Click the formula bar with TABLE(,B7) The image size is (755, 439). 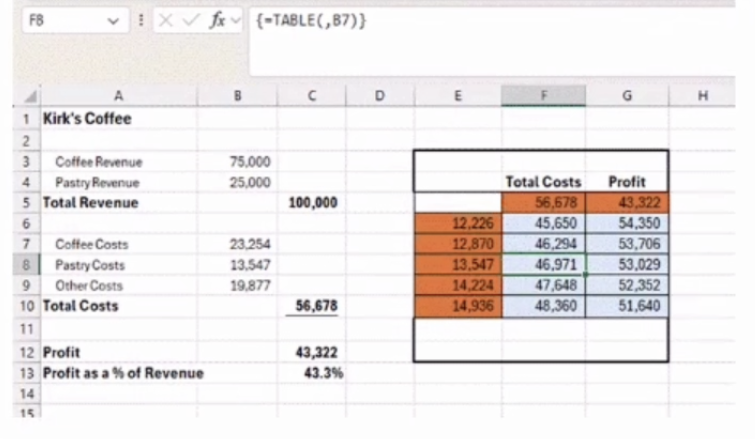(492, 41)
